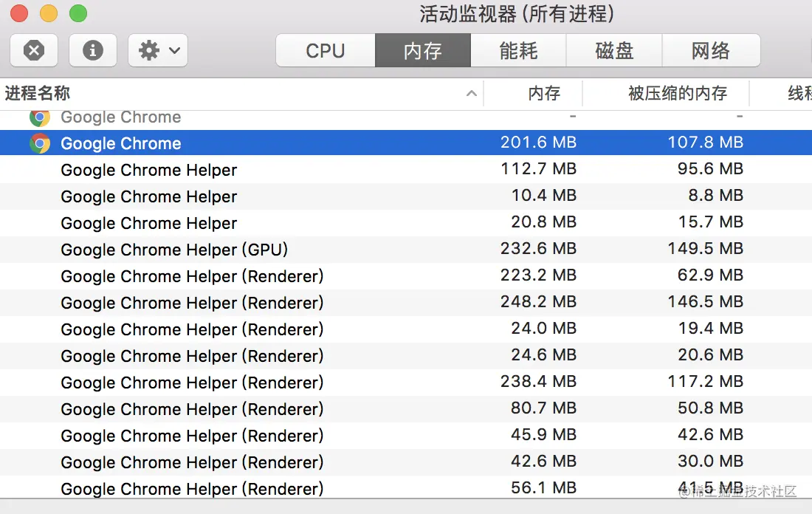Image resolution: width=812 pixels, height=514 pixels.
Task: Click the green zoom window button
Action: pos(78,13)
